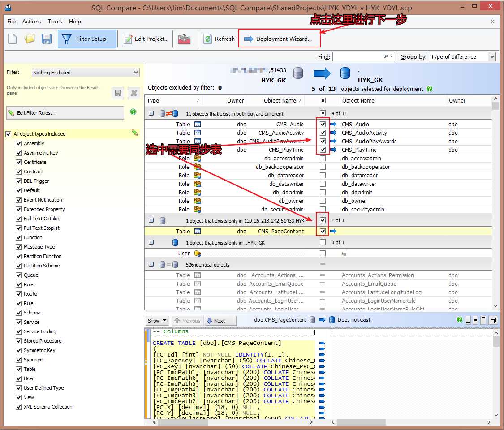Click the New Project blank page icon
This screenshot has width=504, height=430.
click(13, 39)
